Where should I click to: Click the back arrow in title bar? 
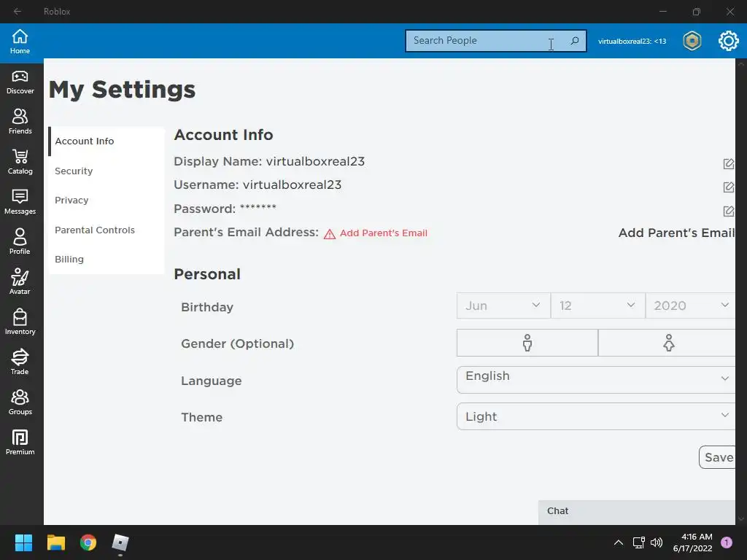pos(18,12)
